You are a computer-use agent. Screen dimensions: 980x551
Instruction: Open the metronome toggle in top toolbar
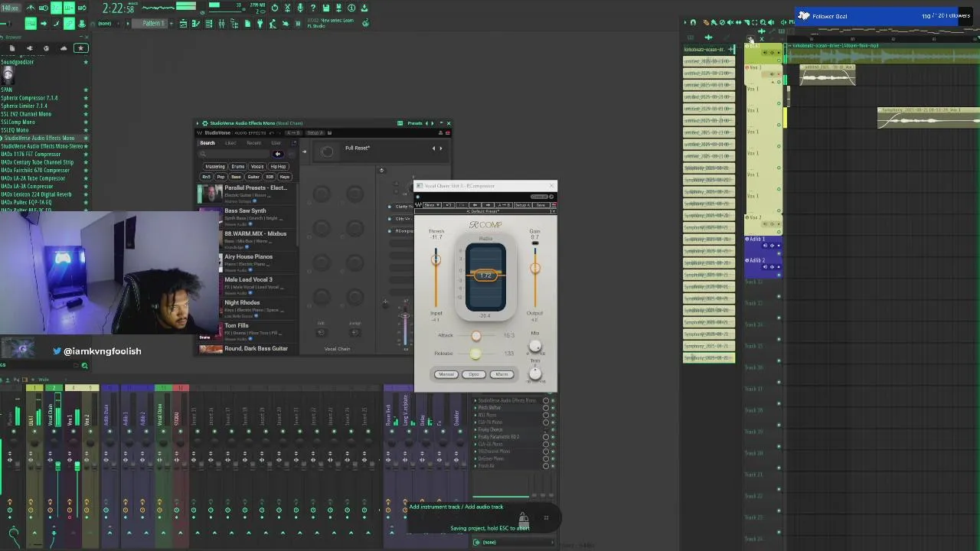click(29, 8)
